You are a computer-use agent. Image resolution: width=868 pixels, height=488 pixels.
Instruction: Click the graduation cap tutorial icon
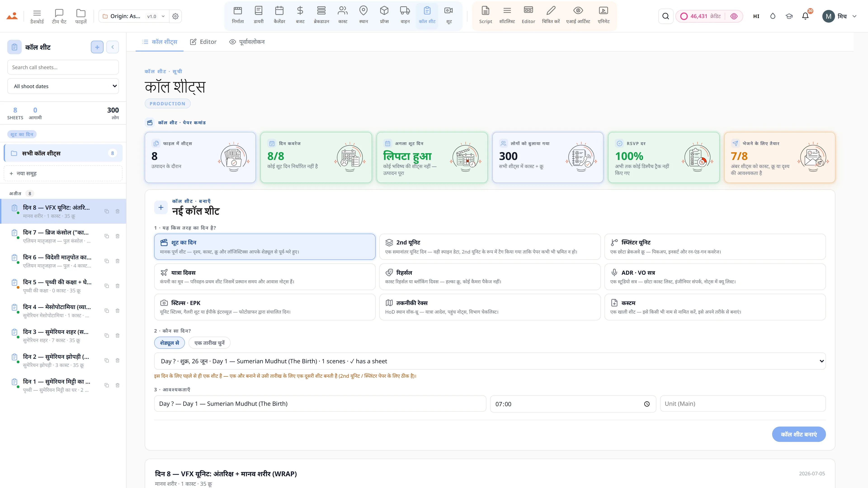789,16
